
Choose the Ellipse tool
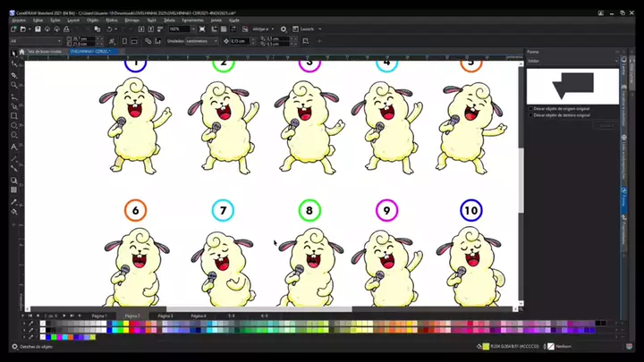click(x=14, y=125)
